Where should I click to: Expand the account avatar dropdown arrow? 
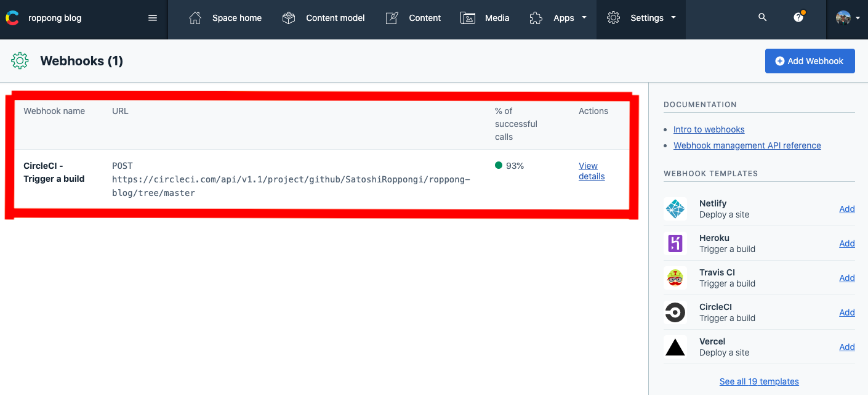[x=858, y=18]
